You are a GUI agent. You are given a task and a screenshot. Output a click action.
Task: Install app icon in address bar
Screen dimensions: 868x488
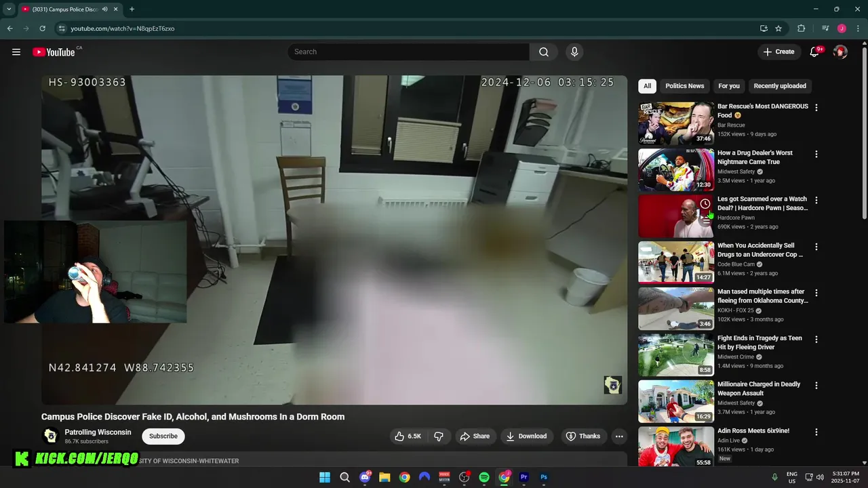tap(764, 28)
